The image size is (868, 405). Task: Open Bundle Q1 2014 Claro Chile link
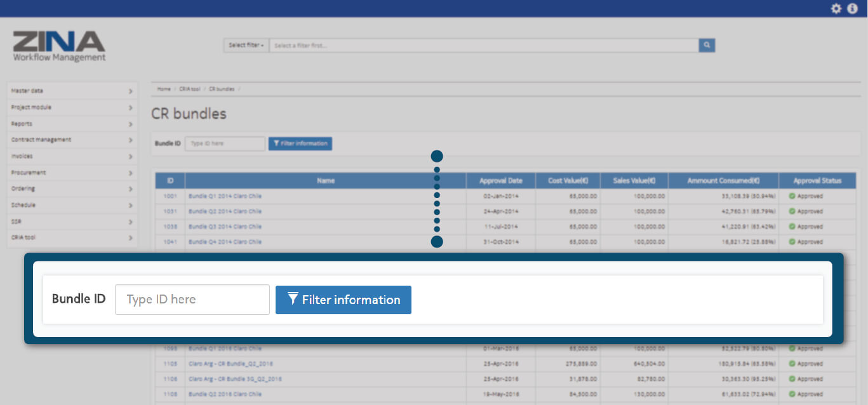click(225, 196)
